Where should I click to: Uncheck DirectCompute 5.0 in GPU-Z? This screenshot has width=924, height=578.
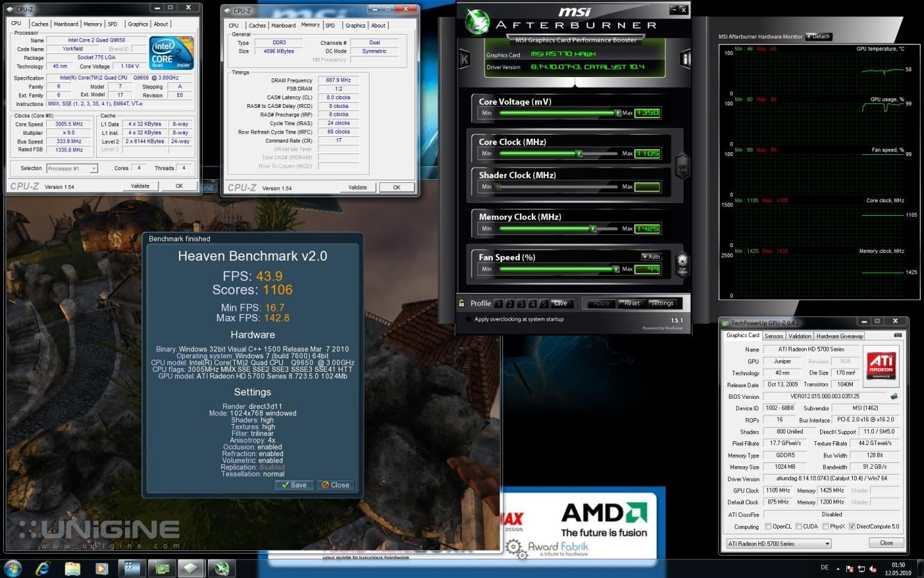pos(851,526)
